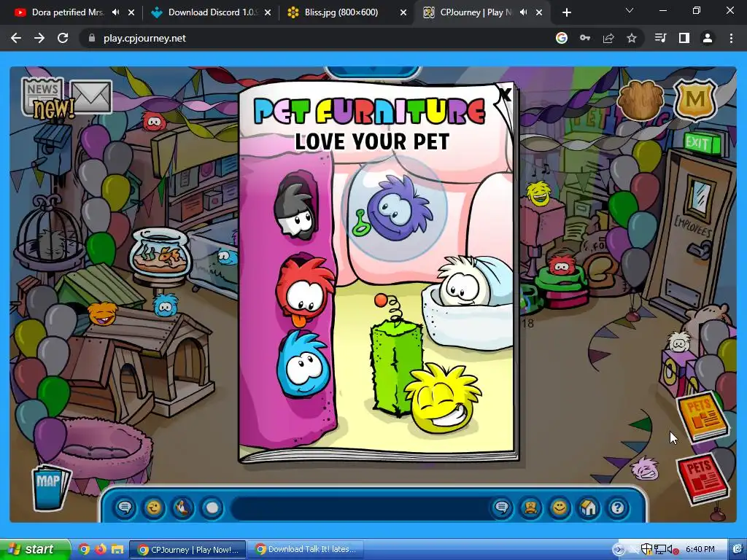Close the Download Discord tab
The width and height of the screenshot is (747, 560).
pos(267,12)
